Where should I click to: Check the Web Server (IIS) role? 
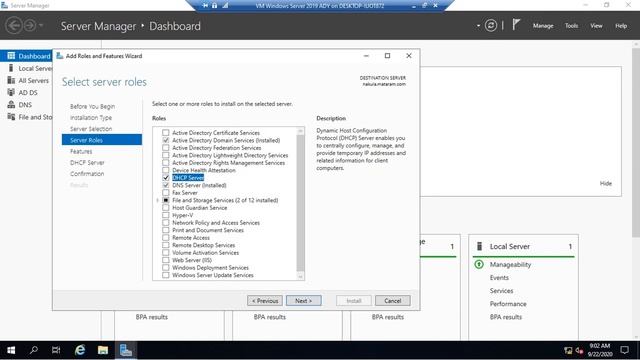pyautogui.click(x=166, y=260)
